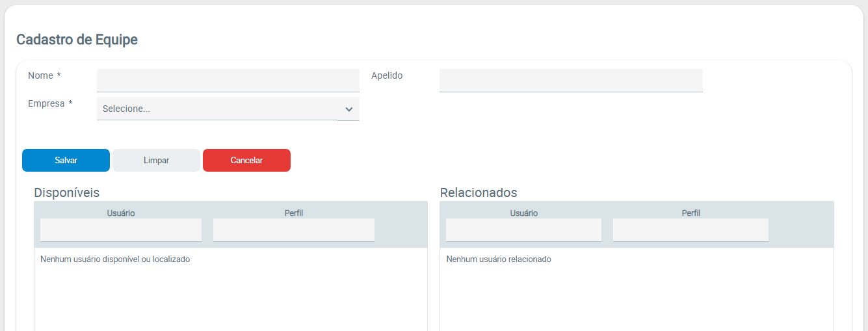
Task: Click the Perfil column header in Disponíveis
Action: coord(294,213)
